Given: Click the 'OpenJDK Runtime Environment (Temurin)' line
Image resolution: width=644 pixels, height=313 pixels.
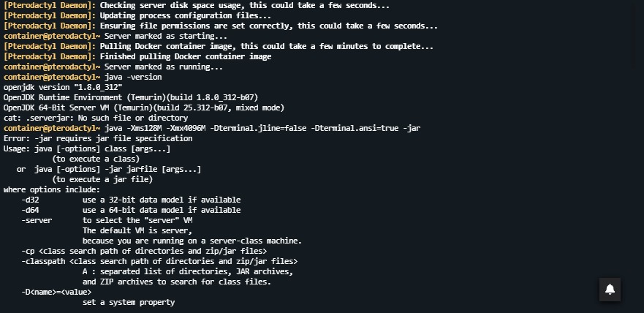Looking at the screenshot, I should [130, 97].
